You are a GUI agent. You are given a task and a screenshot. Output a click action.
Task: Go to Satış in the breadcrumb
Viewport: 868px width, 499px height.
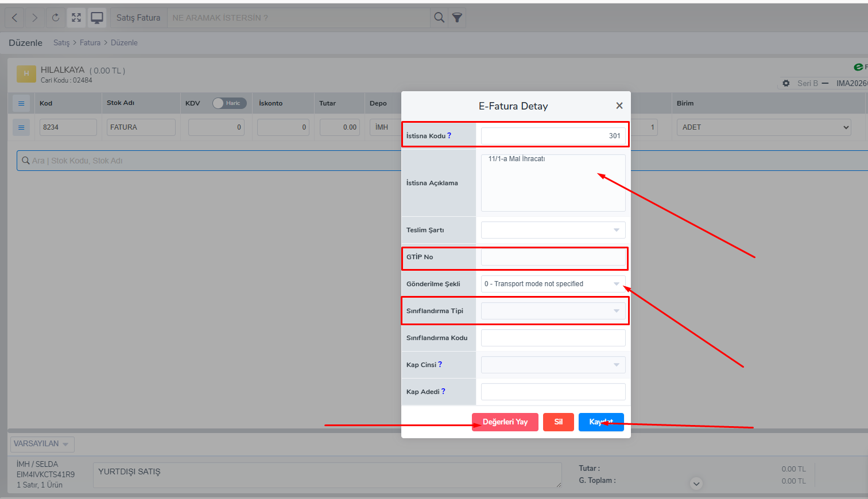[61, 43]
